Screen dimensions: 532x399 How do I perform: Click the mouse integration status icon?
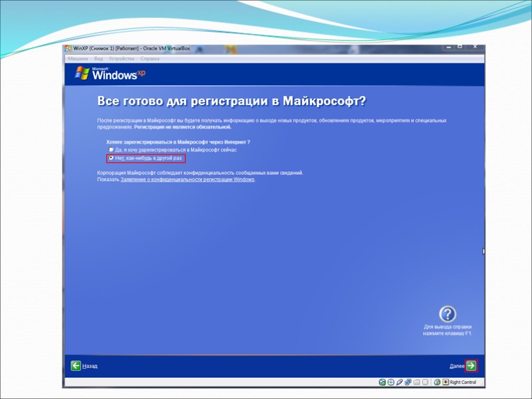coord(438,382)
